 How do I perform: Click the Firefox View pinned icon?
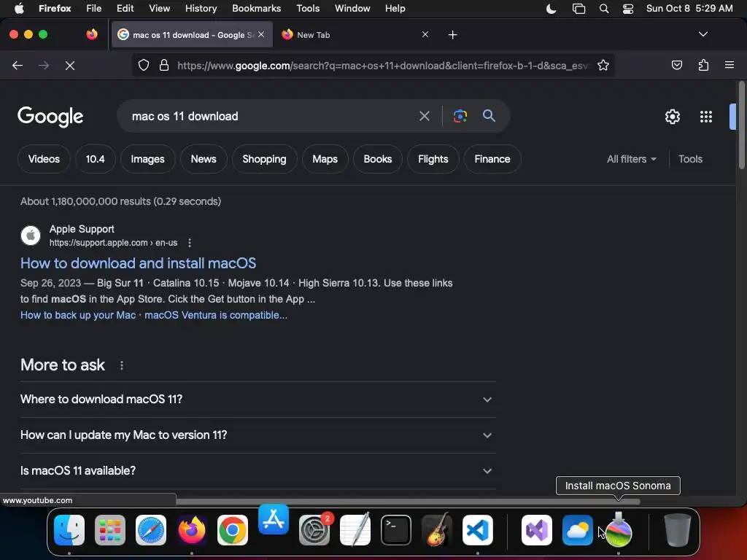(92, 34)
